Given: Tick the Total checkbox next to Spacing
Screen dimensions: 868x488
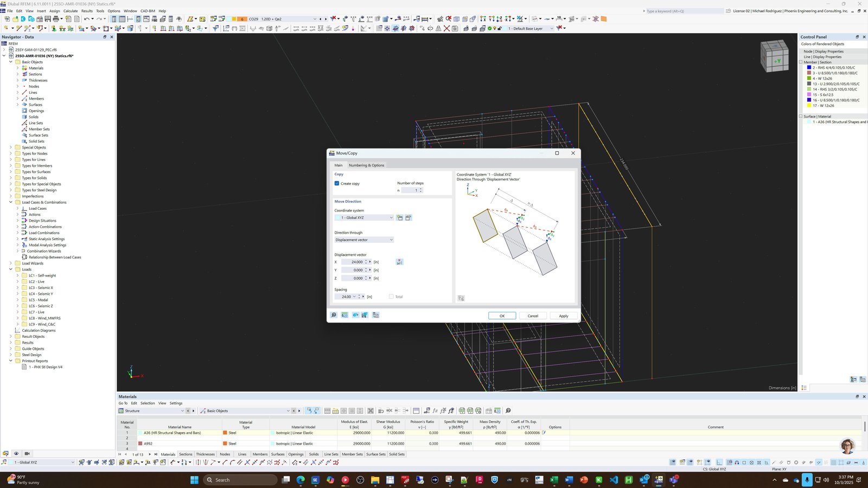Looking at the screenshot, I should 391,297.
